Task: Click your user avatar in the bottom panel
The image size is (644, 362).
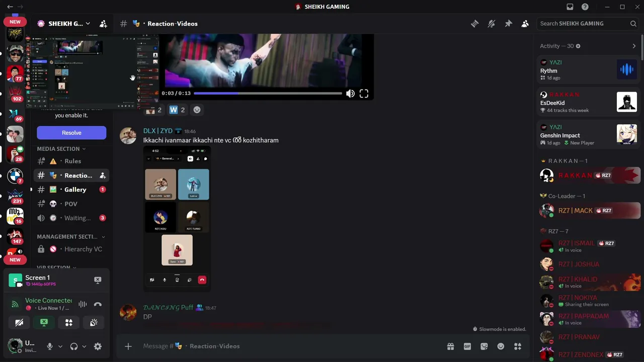Action: [x=15, y=346]
